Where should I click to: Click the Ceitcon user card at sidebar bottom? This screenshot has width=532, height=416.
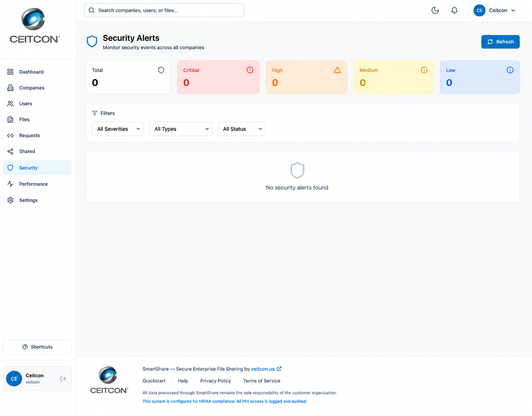click(x=37, y=378)
